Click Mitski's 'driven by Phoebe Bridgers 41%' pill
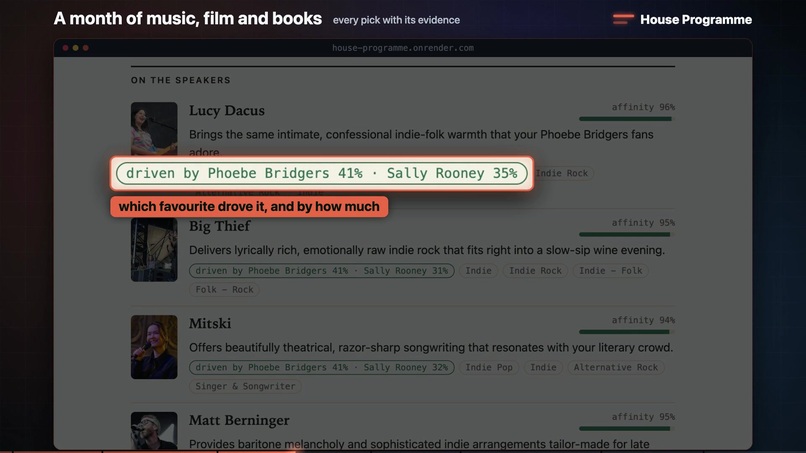Viewport: 806px width, 453px height. 322,367
